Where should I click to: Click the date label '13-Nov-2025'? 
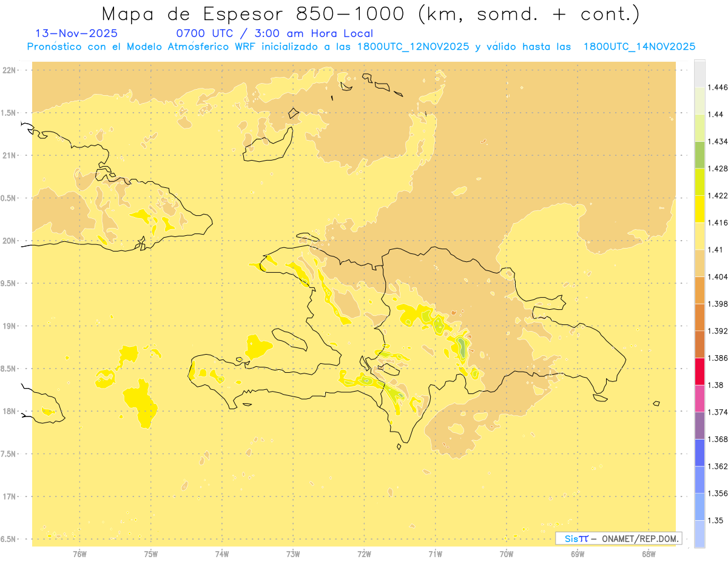click(76, 33)
